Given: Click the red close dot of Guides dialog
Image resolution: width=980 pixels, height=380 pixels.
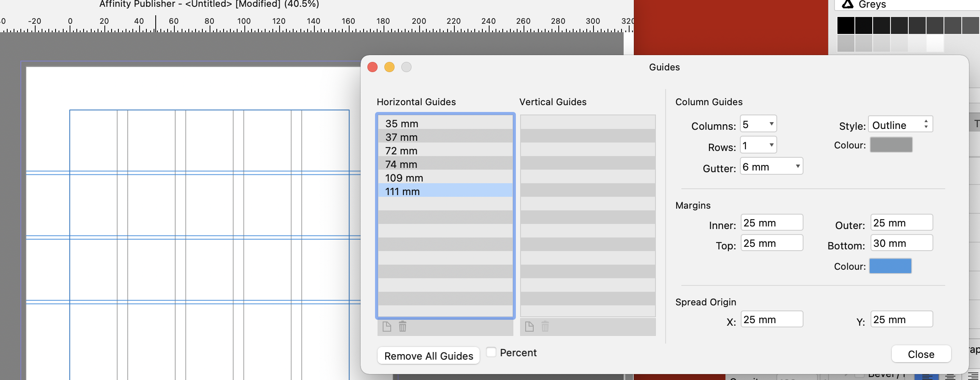Looking at the screenshot, I should tap(372, 67).
